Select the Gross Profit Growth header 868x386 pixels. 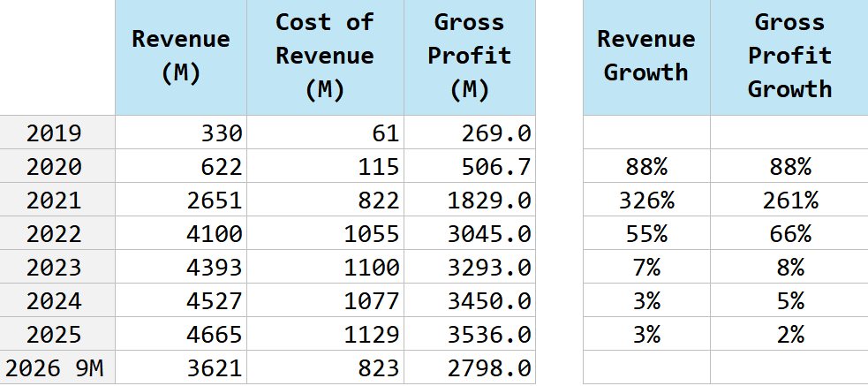point(789,57)
